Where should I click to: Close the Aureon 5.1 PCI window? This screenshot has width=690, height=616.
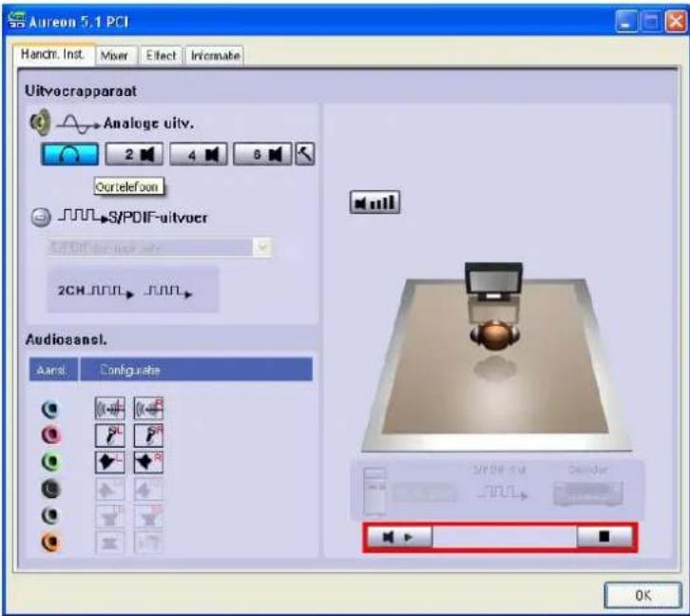(676, 21)
